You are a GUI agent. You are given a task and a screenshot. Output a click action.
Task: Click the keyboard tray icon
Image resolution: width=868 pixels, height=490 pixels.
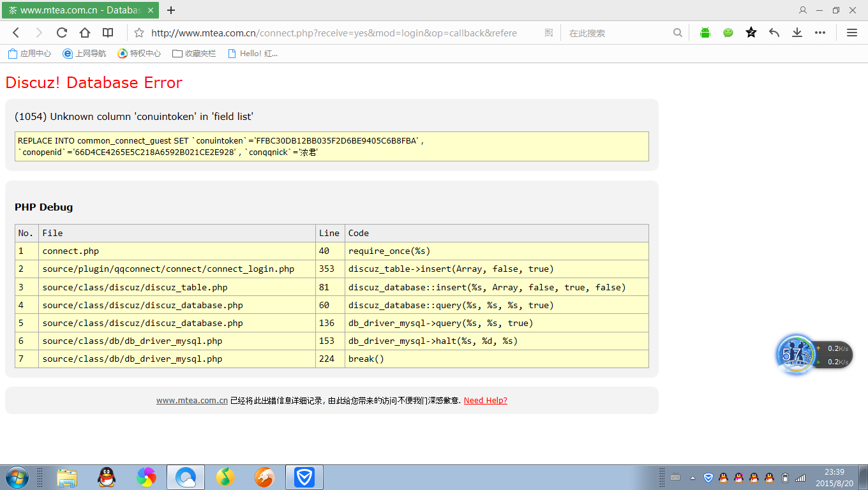[x=676, y=478]
